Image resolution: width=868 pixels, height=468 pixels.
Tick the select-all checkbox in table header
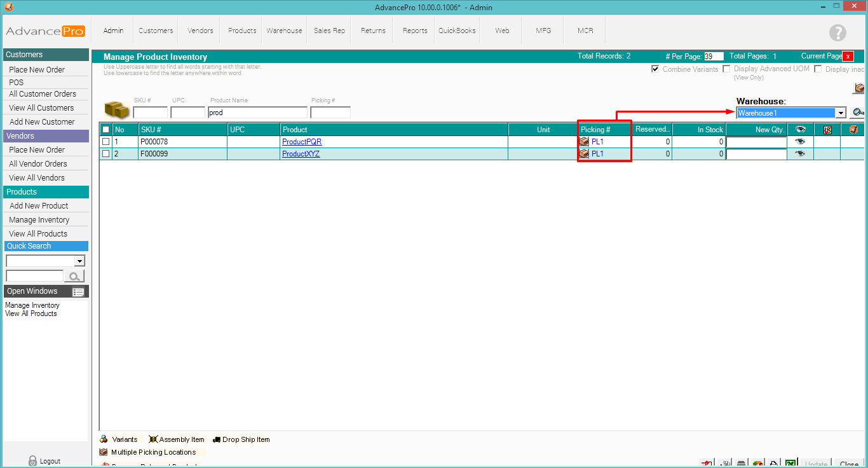106,130
